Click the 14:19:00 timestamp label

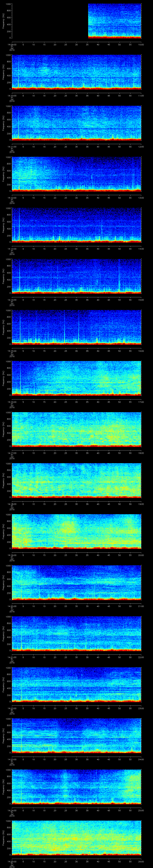click(12, 555)
